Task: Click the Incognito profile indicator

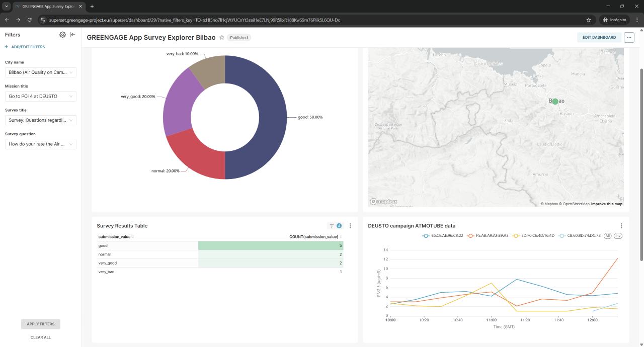Action: click(x=615, y=20)
